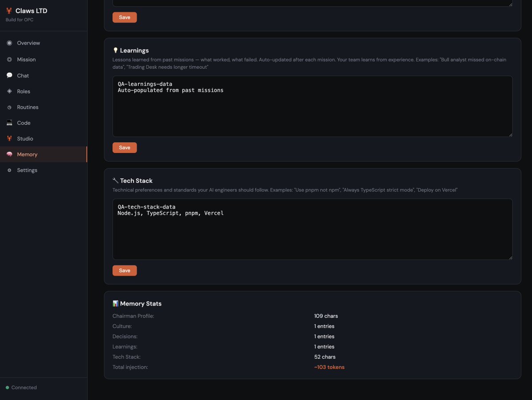Grab the Tech Stack text area resize handle
The height and width of the screenshot is (400, 532).
[510, 257]
